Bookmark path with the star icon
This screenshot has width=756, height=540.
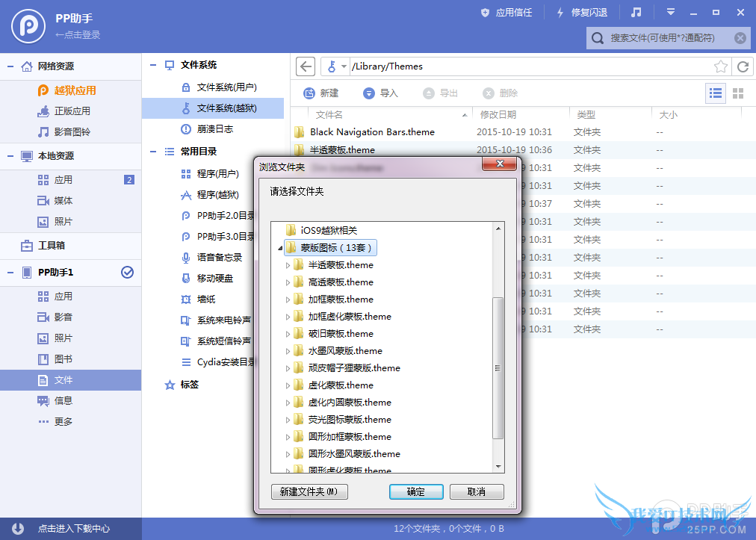[x=721, y=66]
